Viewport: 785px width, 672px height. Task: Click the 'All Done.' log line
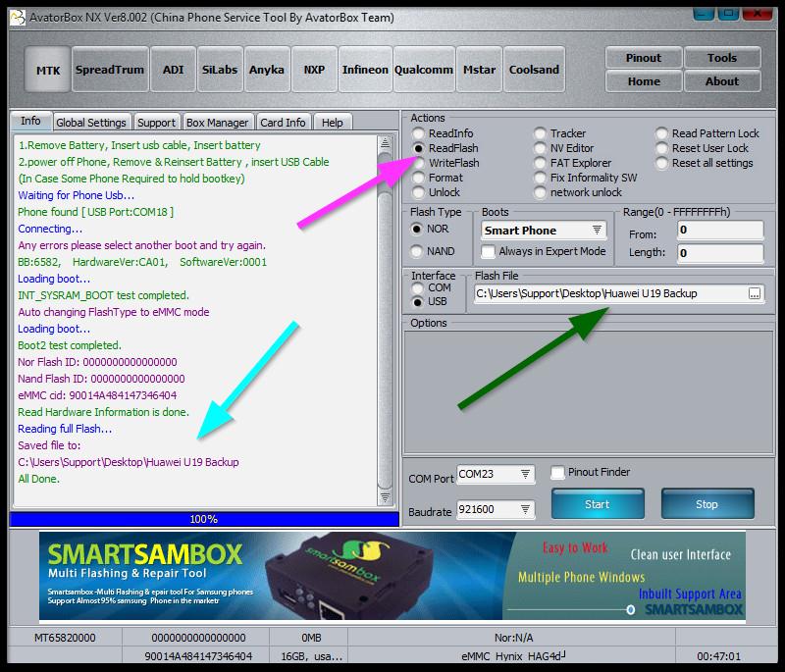[x=38, y=479]
